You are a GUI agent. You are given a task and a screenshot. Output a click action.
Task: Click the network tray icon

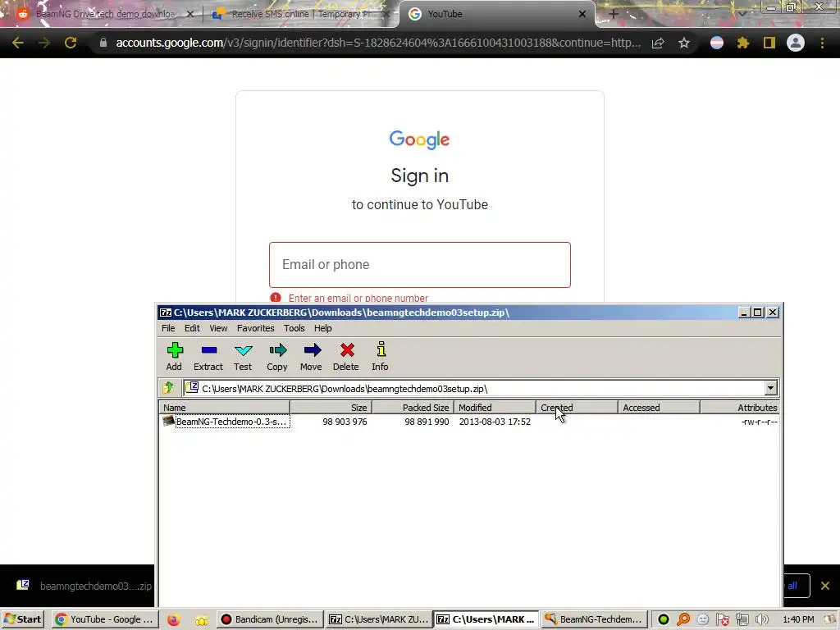pos(742,619)
